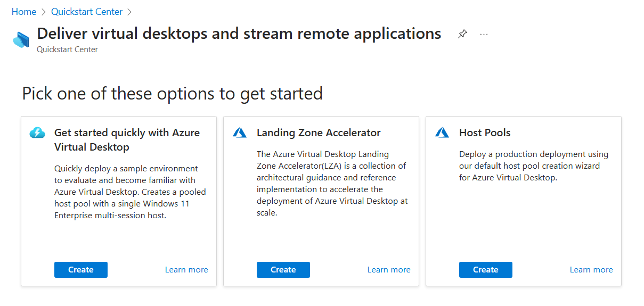
Task: Select the Get started quickly card title
Action: 127,139
